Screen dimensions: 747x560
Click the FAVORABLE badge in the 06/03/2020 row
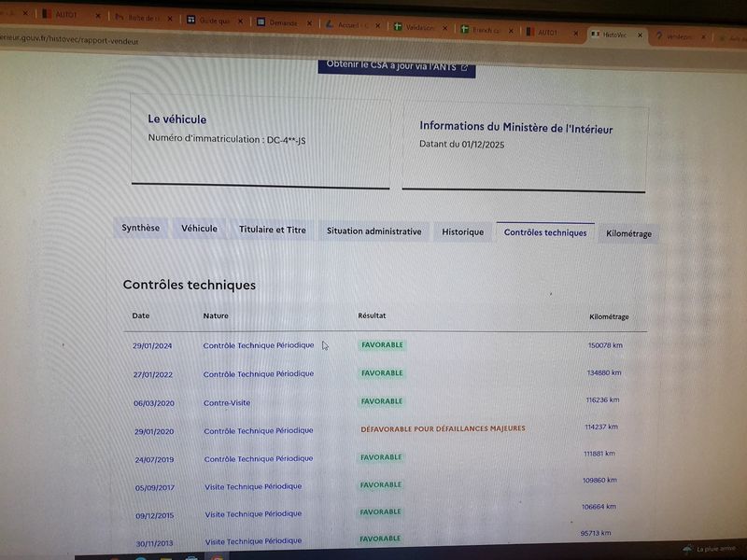point(382,401)
